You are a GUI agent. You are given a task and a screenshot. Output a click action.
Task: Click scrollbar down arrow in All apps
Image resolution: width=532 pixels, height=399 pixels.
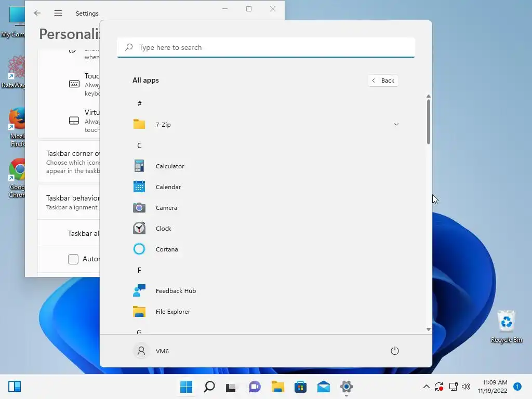coord(429,329)
